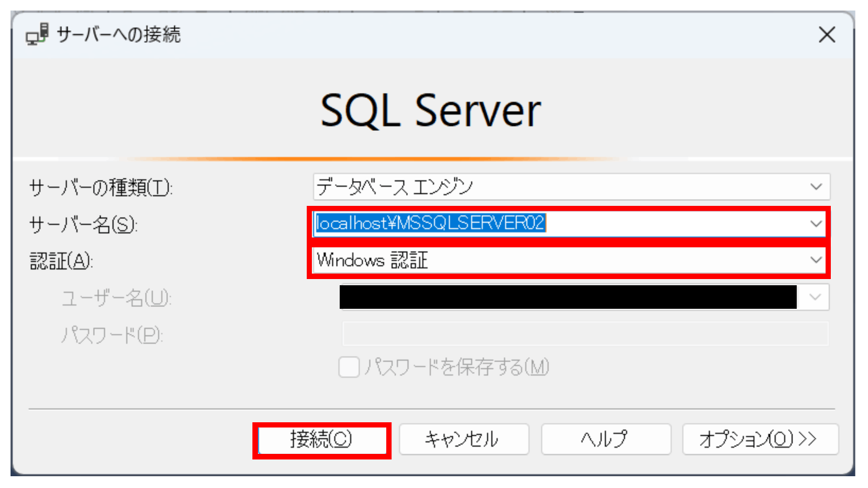
Task: Click the server connection icon in title bar
Action: tap(38, 35)
